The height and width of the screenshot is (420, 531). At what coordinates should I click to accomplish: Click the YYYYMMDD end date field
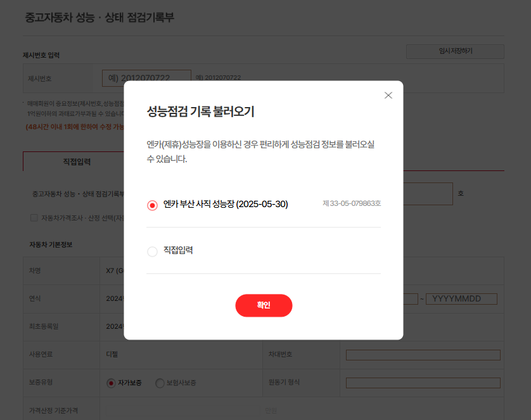461,299
